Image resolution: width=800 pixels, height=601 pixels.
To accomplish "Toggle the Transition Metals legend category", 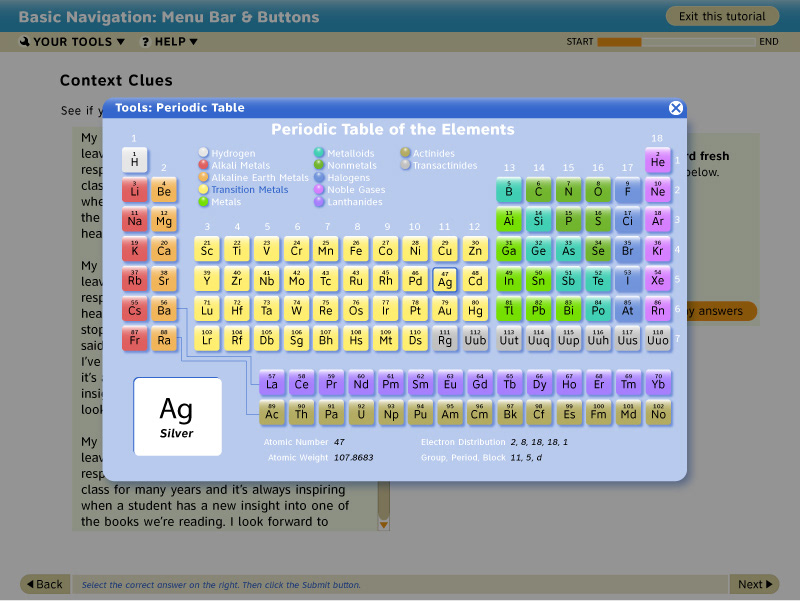I will point(244,189).
